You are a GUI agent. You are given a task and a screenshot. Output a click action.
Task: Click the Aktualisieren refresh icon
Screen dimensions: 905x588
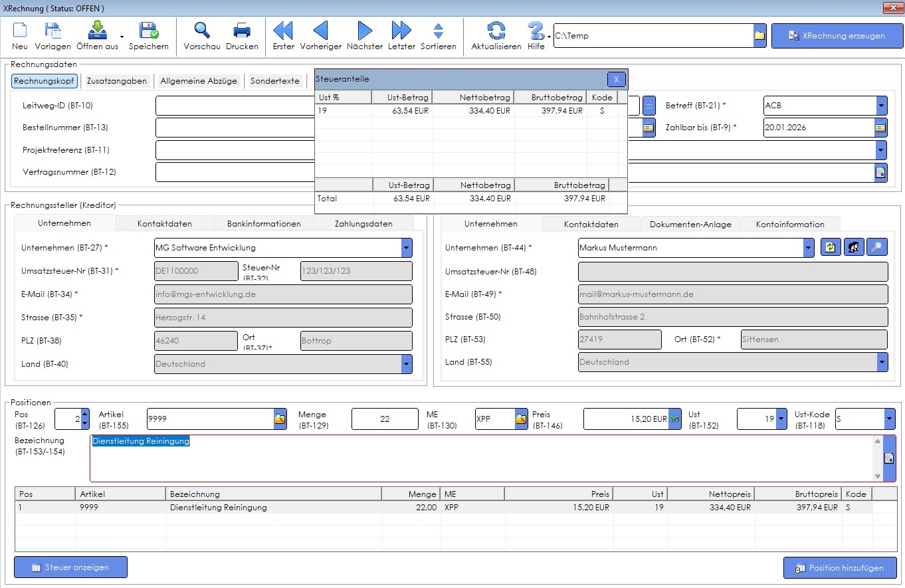pos(496,31)
